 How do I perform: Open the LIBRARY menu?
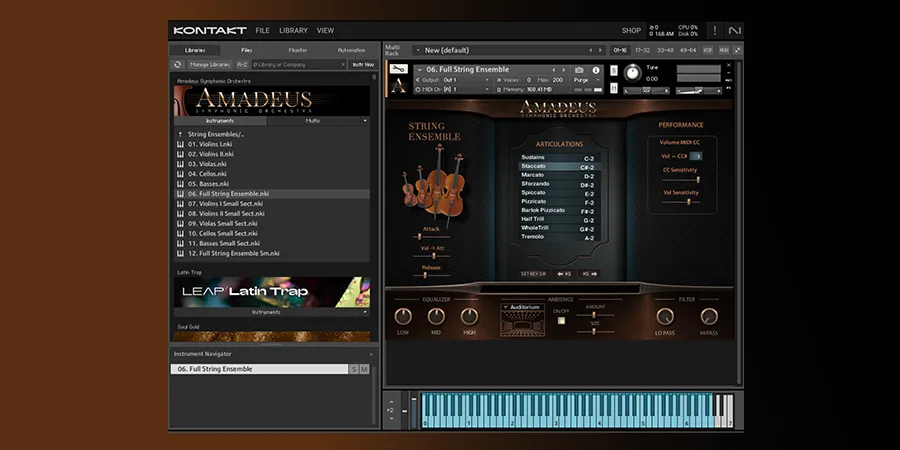point(293,30)
